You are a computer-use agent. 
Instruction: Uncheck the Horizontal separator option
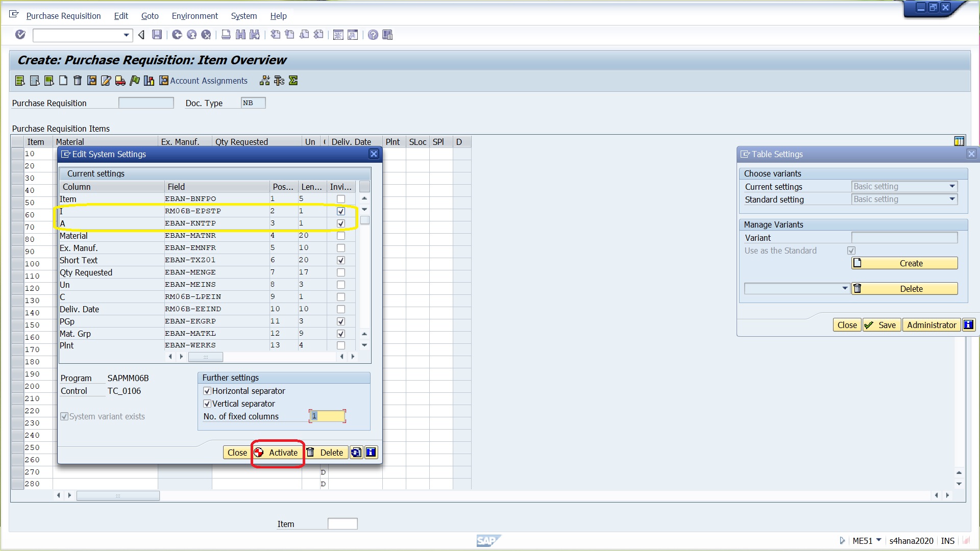[x=207, y=391]
